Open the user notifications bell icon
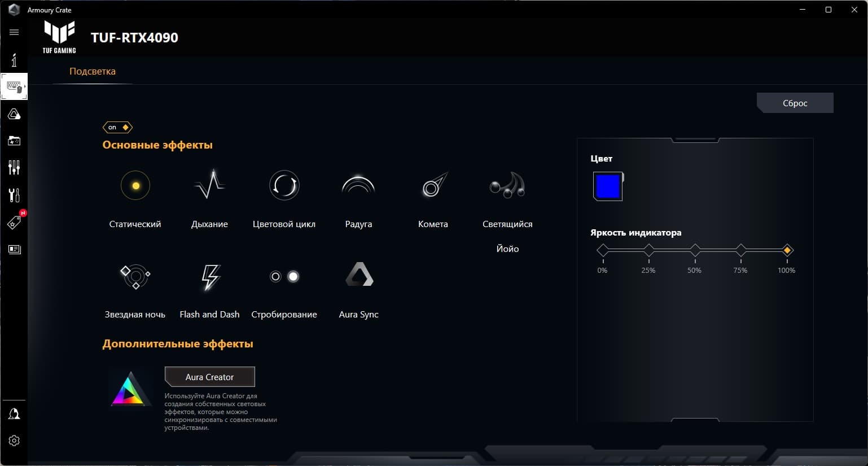Viewport: 868px width, 466px height. click(x=14, y=414)
